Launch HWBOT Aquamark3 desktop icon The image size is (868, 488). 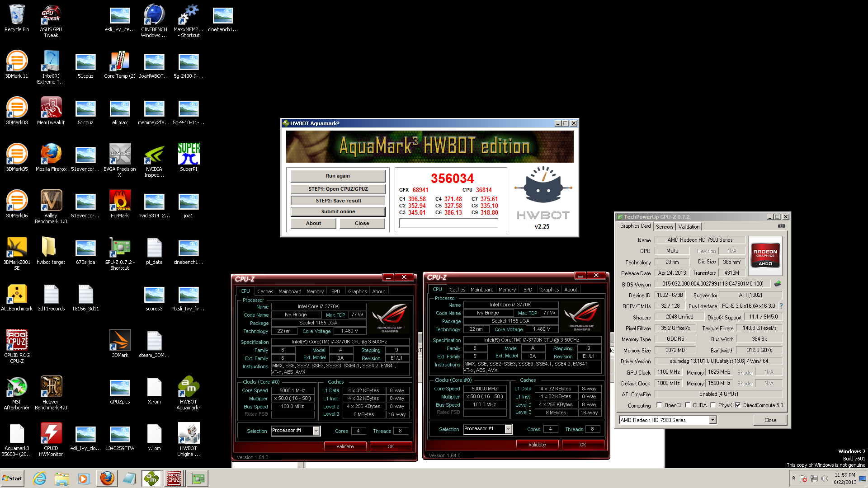click(189, 393)
